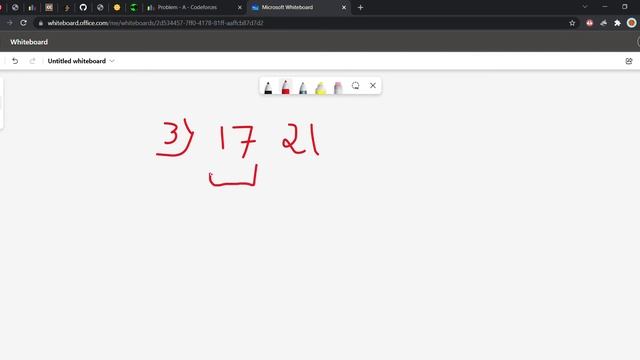View the site lock info icon
Image resolution: width=640 pixels, height=360 pixels.
pos(40,23)
